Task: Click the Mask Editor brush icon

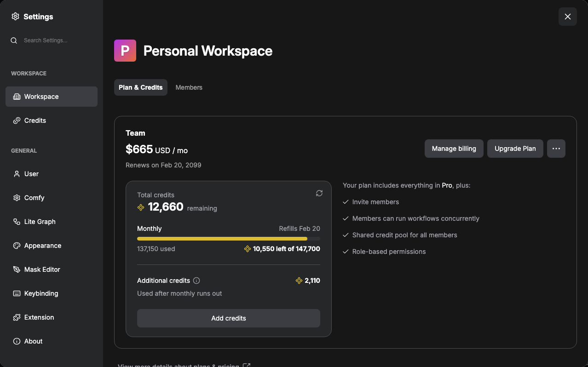Action: pyautogui.click(x=17, y=270)
